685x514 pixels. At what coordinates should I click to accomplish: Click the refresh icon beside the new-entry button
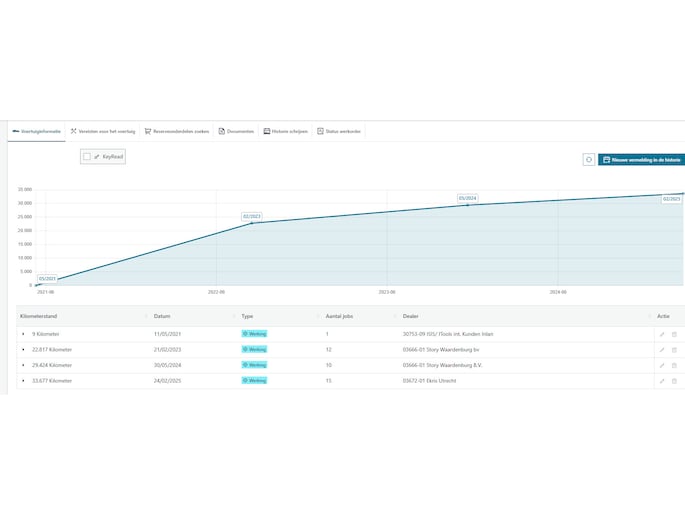coord(589,159)
